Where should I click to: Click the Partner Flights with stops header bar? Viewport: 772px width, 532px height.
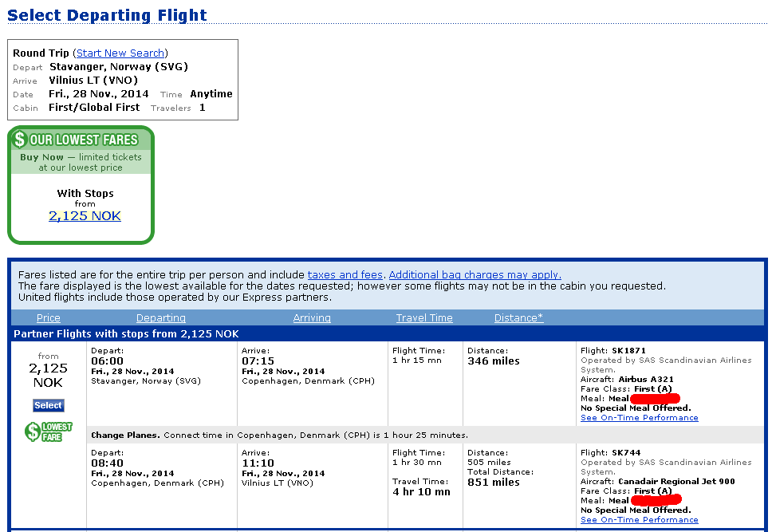(126, 333)
